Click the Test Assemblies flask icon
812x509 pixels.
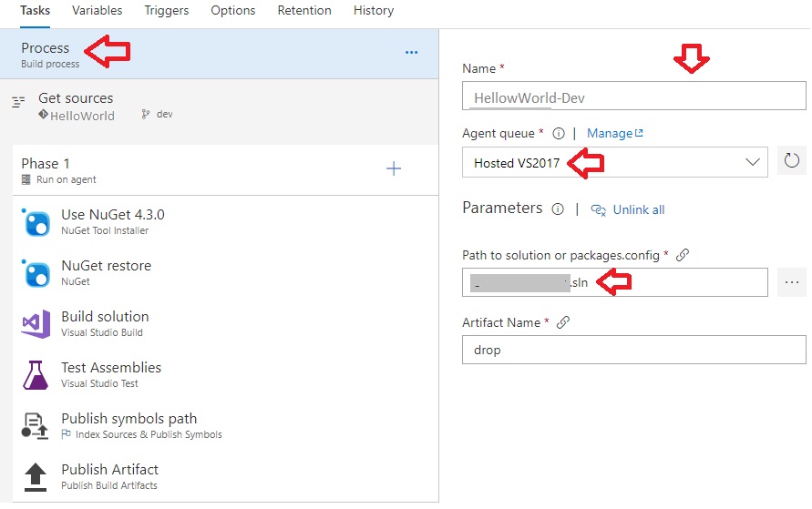coord(36,375)
